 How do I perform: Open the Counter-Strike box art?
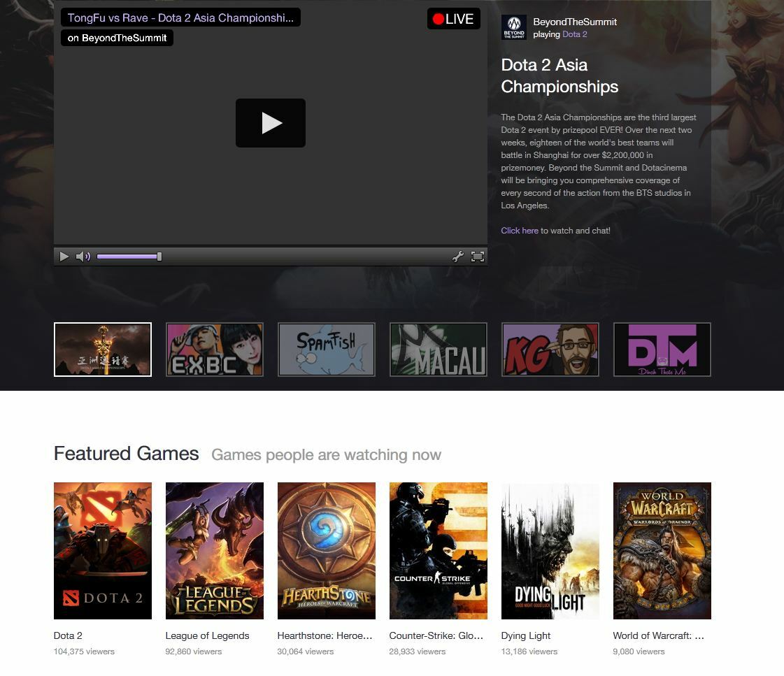[x=439, y=551]
